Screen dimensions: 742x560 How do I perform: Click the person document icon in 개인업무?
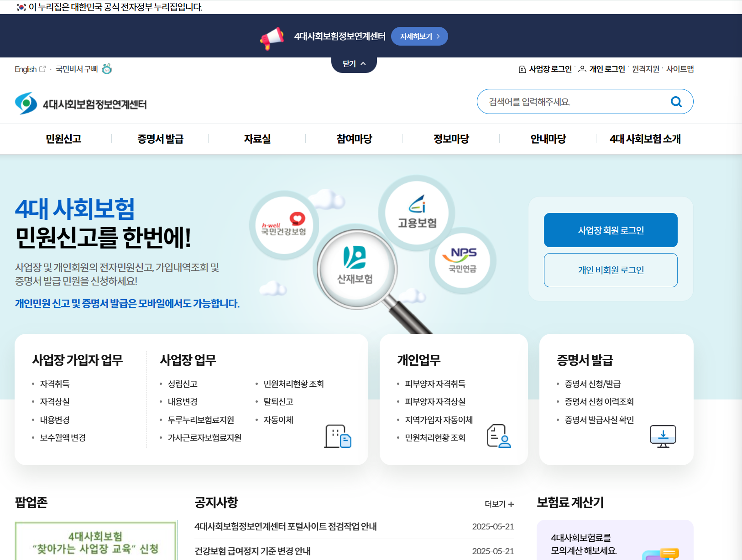point(498,436)
